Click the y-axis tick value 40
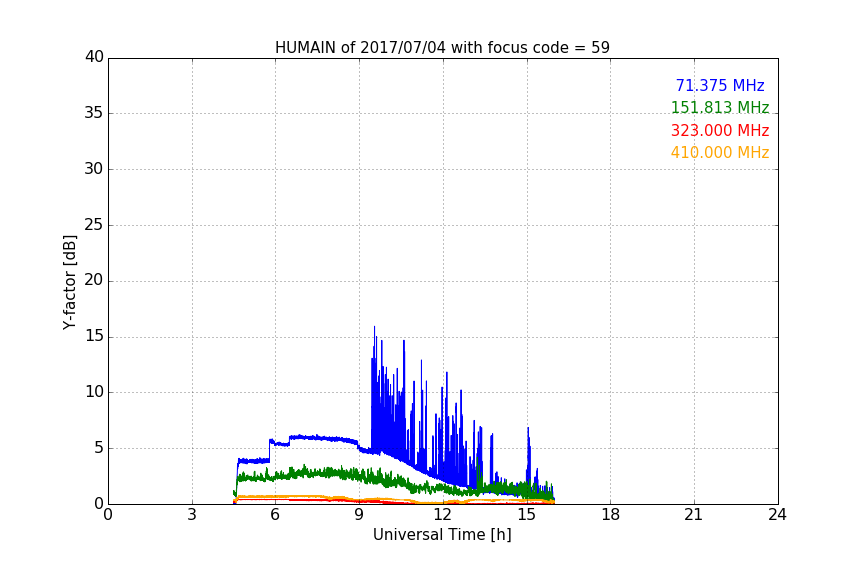This screenshot has width=864, height=576. pos(94,57)
